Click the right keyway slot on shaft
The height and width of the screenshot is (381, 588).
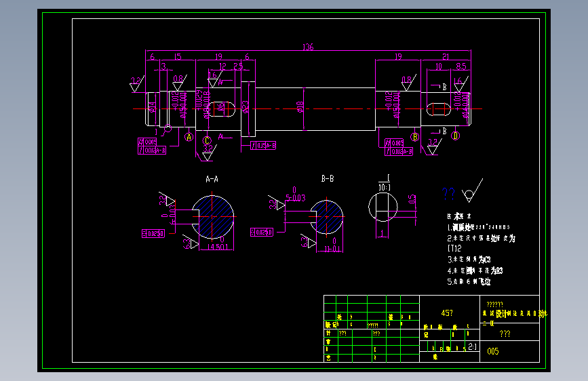[438, 109]
